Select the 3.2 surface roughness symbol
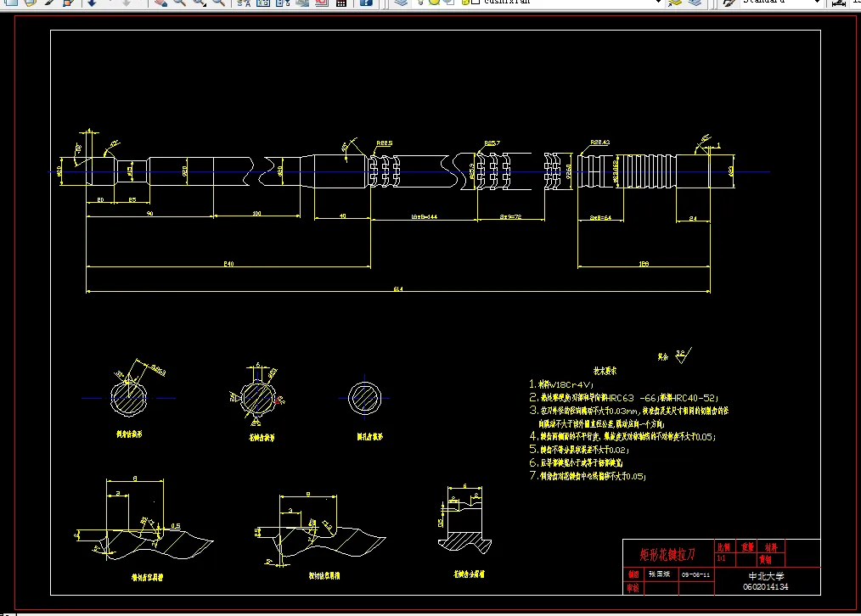The width and height of the screenshot is (861, 616). (x=682, y=356)
